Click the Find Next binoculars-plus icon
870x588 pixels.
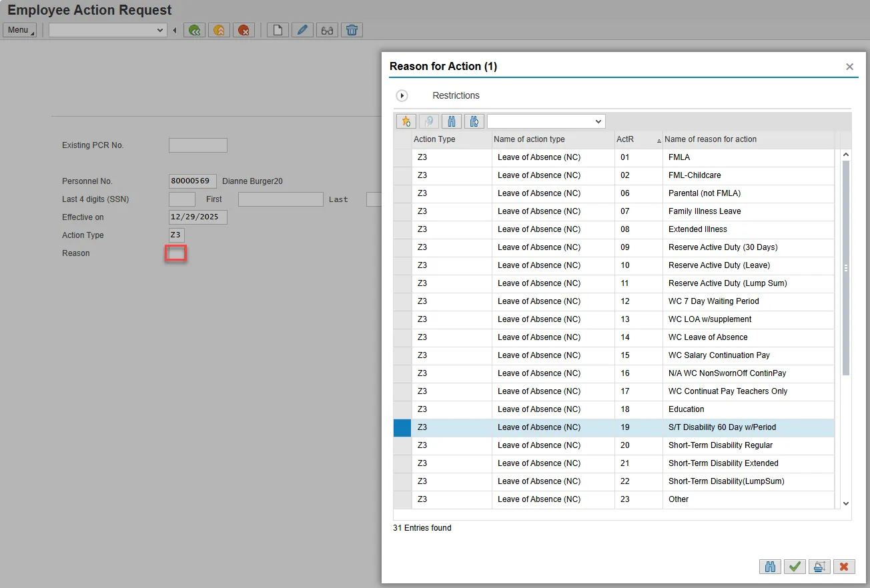(x=474, y=121)
